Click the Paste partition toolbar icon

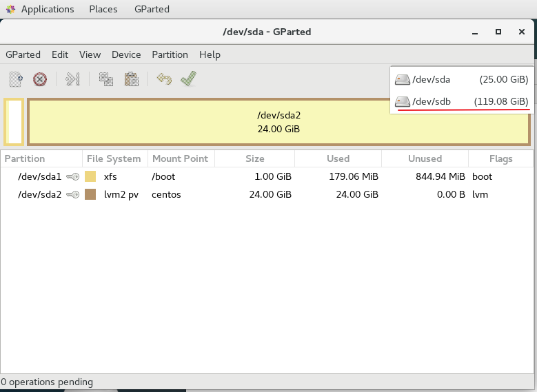132,79
